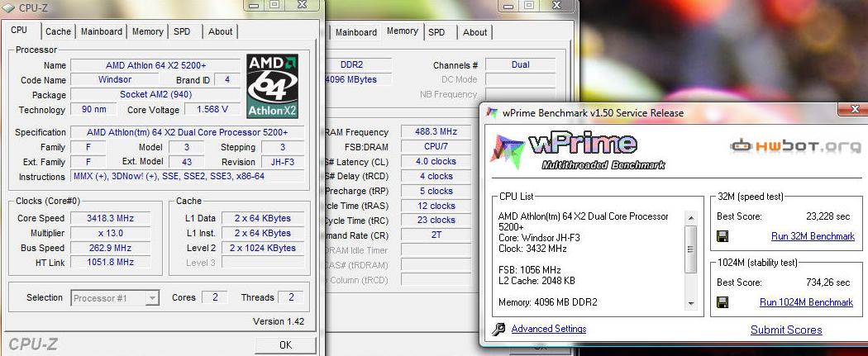
Task: Click the Threads count field
Action: (x=291, y=297)
